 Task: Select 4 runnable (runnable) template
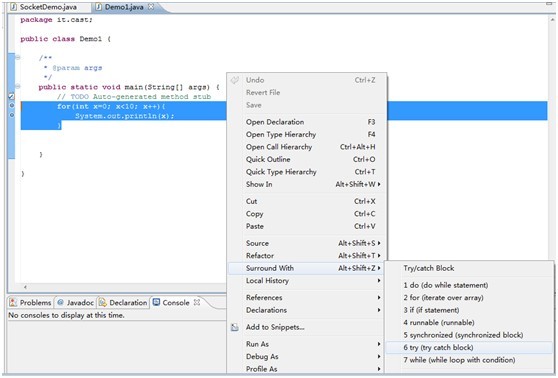469,323
